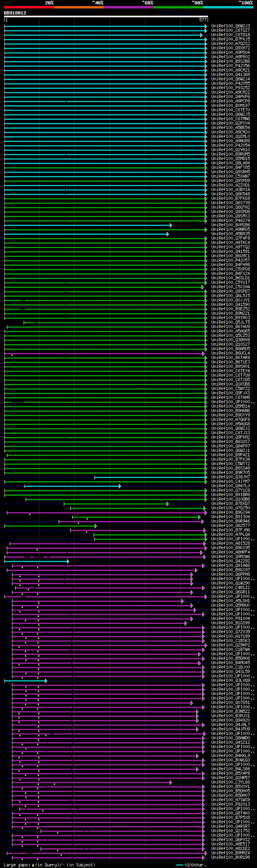Click the Large gaps legend text
257x868 pixels.
pyautogui.click(x=49, y=864)
